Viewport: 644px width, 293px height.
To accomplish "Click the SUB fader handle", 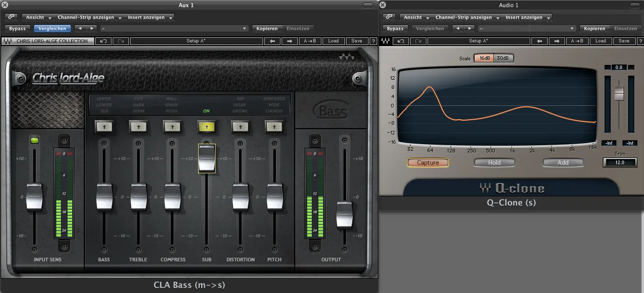I will click(x=206, y=158).
